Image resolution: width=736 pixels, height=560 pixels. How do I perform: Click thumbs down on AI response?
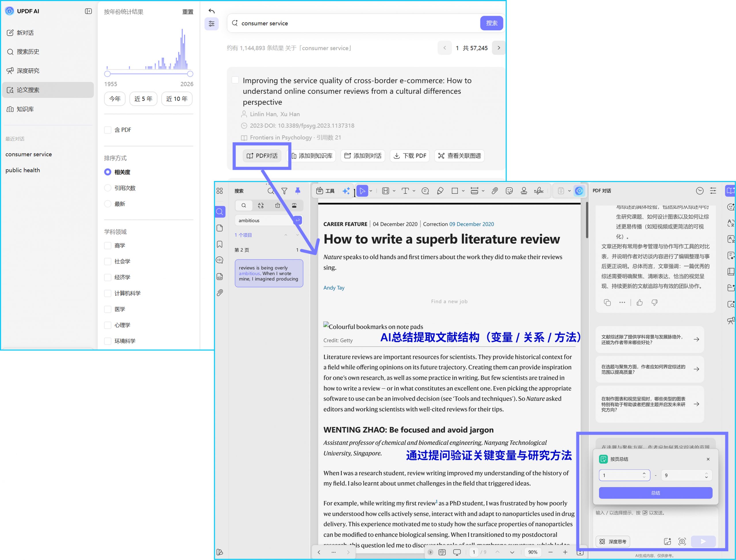tap(655, 303)
